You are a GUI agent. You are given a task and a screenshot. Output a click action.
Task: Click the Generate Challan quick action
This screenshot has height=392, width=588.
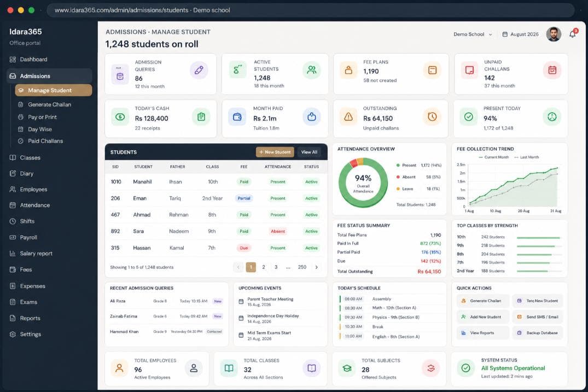pos(483,301)
